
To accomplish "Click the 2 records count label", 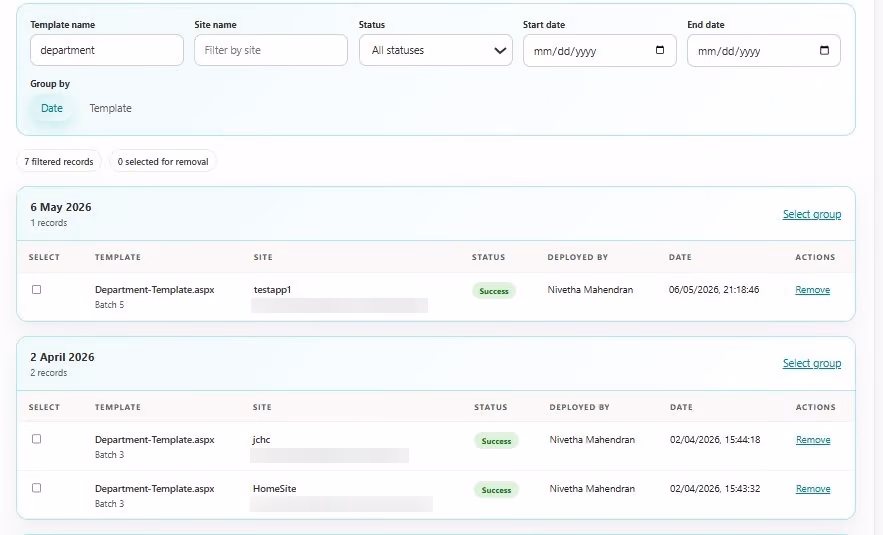I will pyautogui.click(x=48, y=372).
